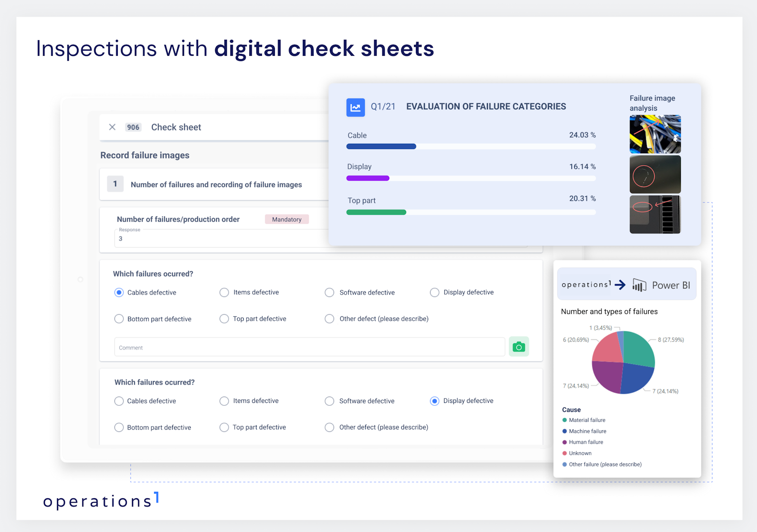The width and height of the screenshot is (757, 532).
Task: Click the Mandatory tag
Action: pos(287,219)
